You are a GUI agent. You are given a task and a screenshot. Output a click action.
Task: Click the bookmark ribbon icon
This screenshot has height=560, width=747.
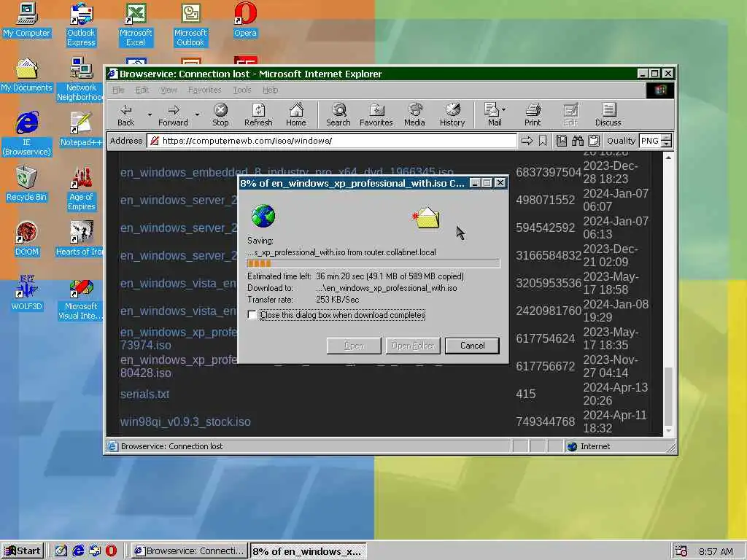pyautogui.click(x=543, y=141)
